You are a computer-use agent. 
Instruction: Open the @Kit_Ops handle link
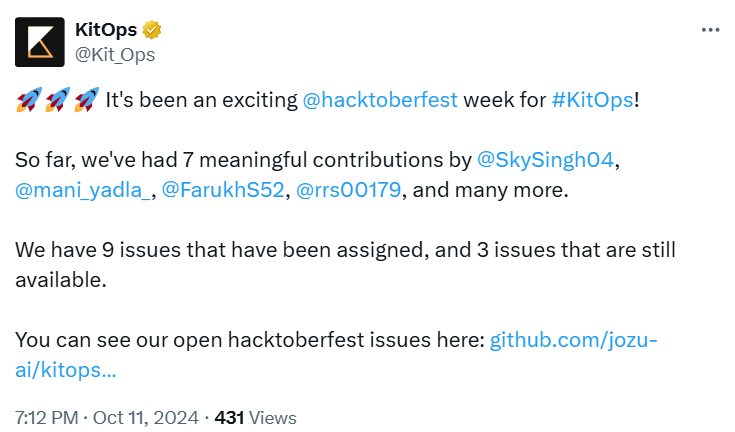click(115, 54)
